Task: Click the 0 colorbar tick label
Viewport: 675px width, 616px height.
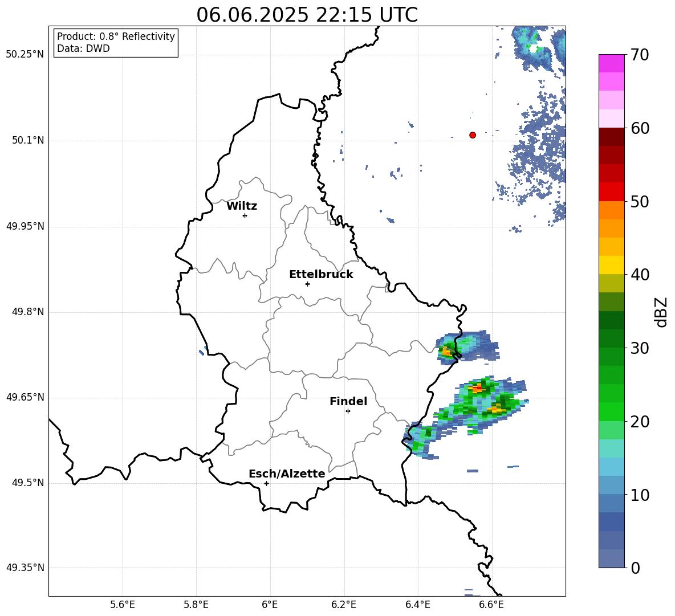Action: tap(635, 568)
